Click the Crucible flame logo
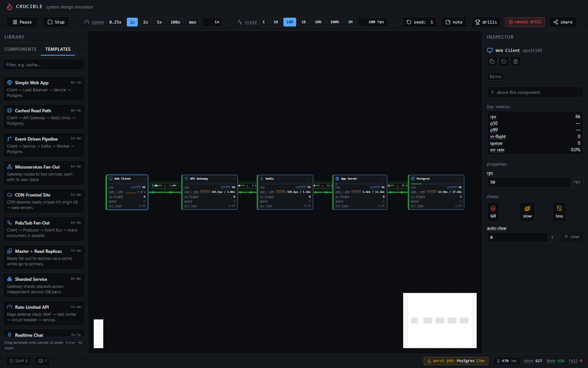 (10, 7)
